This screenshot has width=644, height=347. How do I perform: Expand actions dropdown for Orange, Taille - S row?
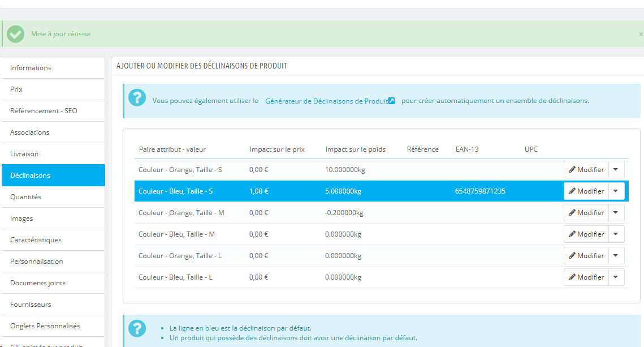[x=616, y=169]
